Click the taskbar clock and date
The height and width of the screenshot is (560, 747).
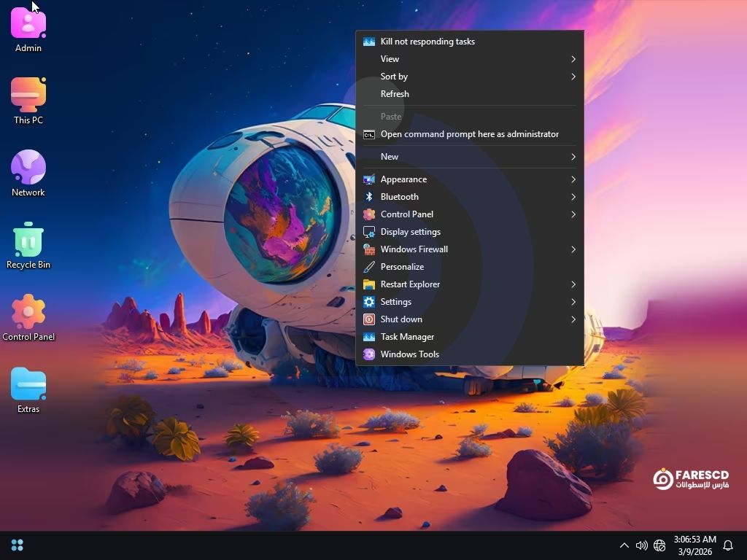pos(694,545)
